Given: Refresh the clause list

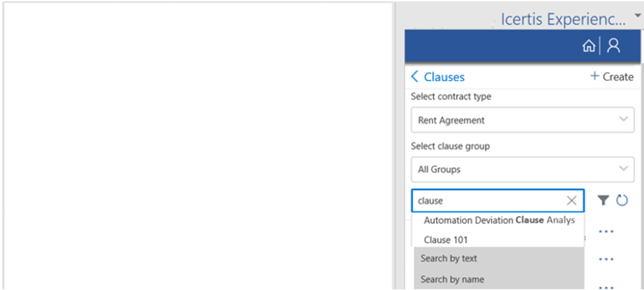Looking at the screenshot, I should 623,201.
